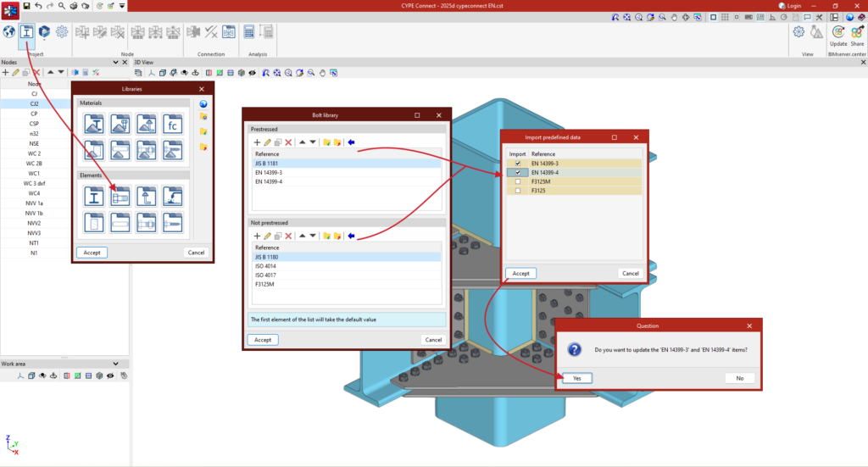Click the globe icon in Project ribbon
868x467 pixels.
[x=8, y=32]
